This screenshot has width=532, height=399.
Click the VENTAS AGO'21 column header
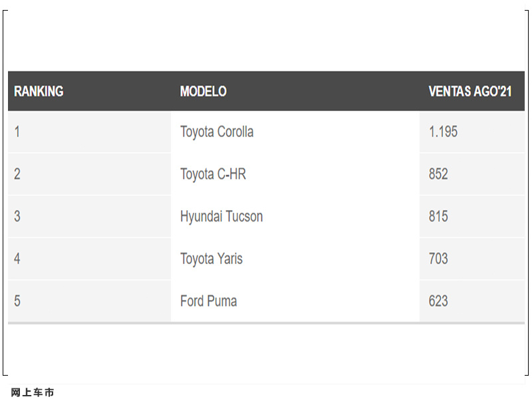tap(470, 91)
